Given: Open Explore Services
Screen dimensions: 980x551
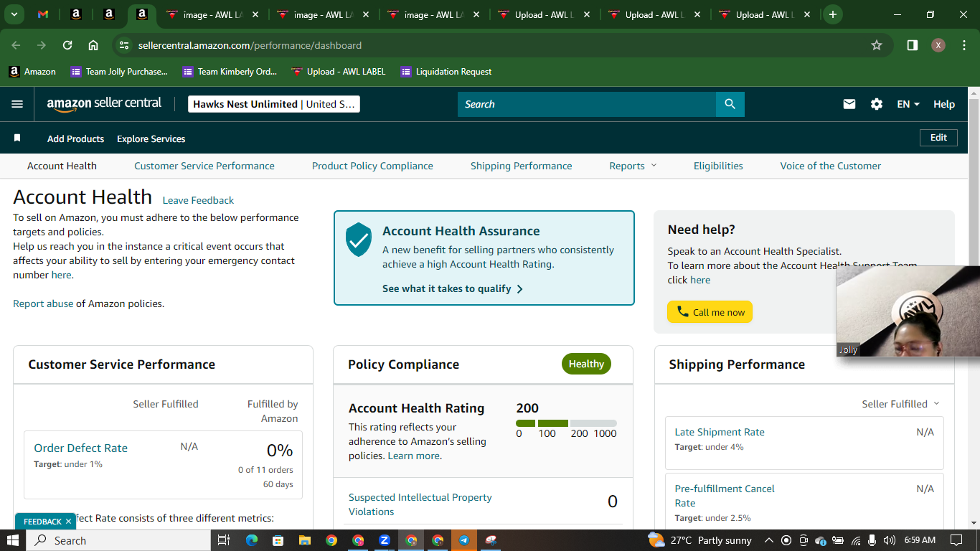Looking at the screenshot, I should (x=151, y=138).
